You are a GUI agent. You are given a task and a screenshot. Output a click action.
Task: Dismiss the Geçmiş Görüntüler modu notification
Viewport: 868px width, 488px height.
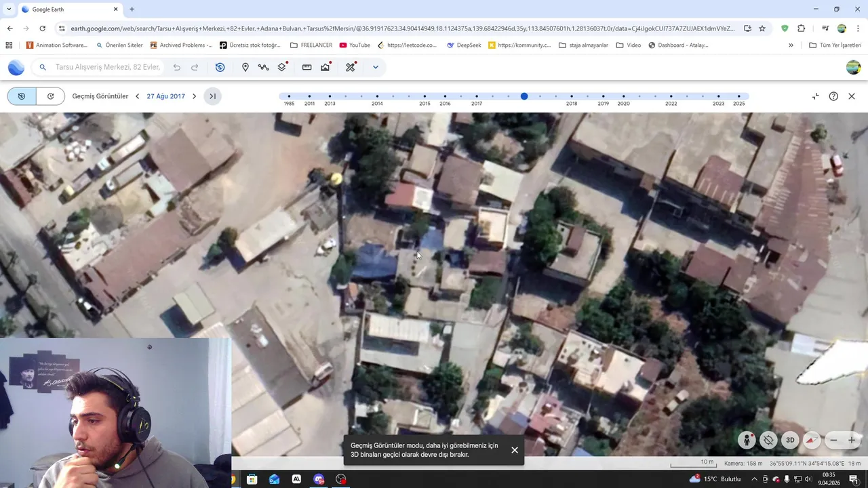(x=515, y=450)
